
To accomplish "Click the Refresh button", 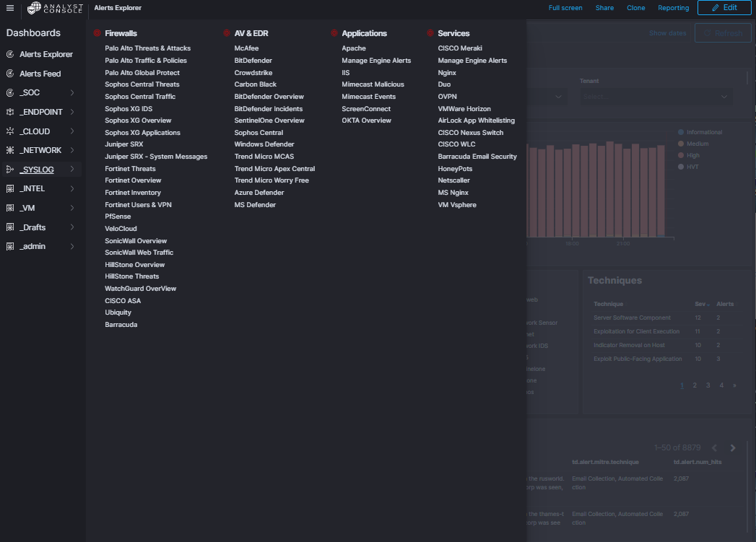I will 723,33.
